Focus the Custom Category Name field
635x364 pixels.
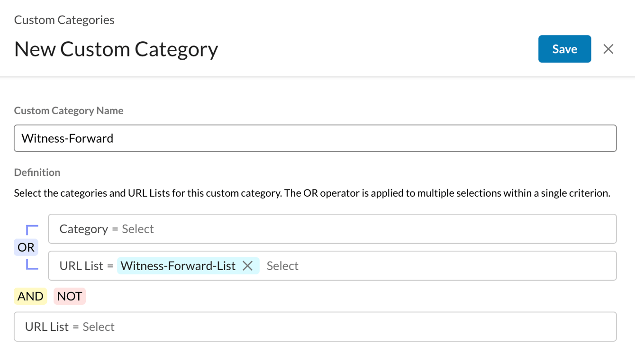[315, 138]
